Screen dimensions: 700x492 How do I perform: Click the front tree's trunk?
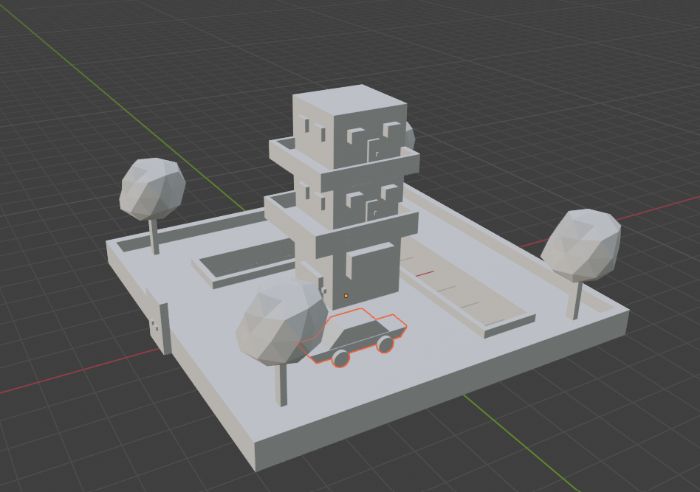tap(283, 385)
